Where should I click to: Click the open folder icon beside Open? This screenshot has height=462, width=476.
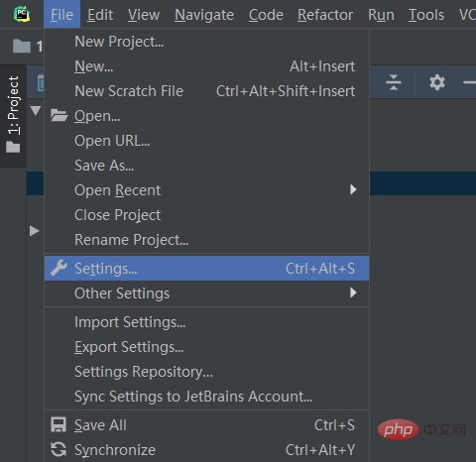59,116
